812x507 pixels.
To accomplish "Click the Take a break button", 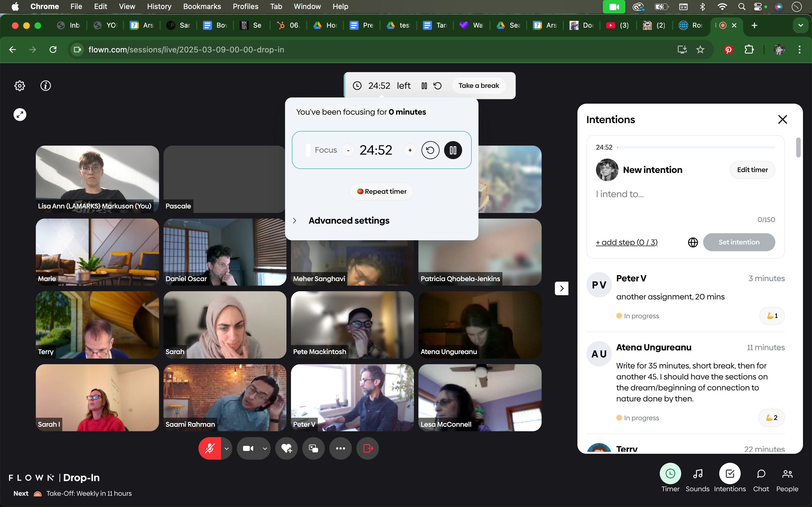I will pos(478,86).
